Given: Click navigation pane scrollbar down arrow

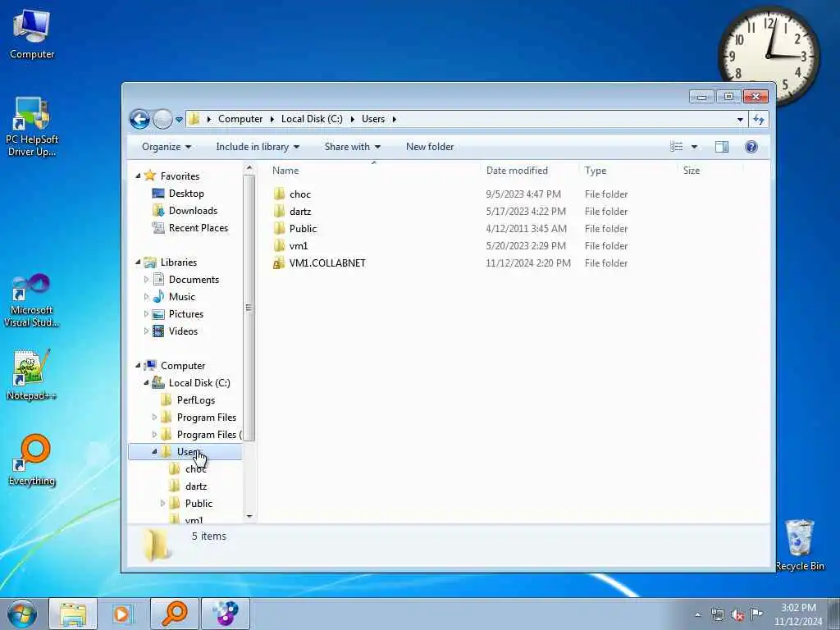Looking at the screenshot, I should pos(249,517).
